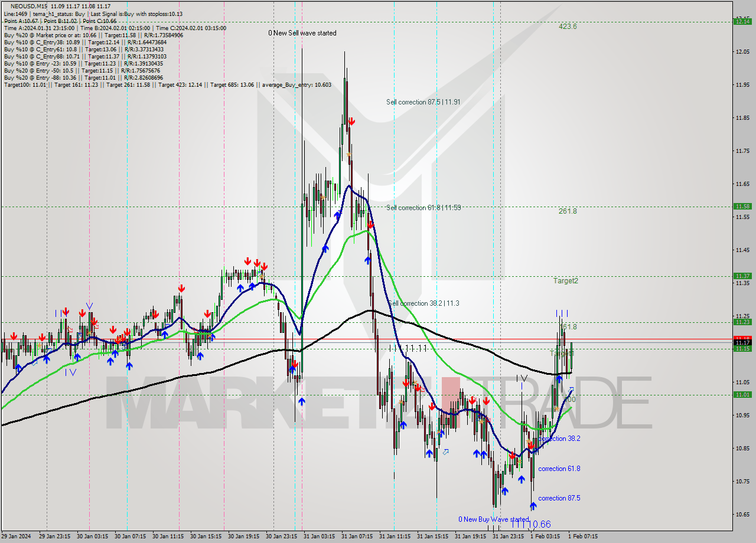Click the 'Buy %10 @ C_Entry38: 10.89' line
Viewport: 756px width, 543px height.
pyautogui.click(x=85, y=42)
